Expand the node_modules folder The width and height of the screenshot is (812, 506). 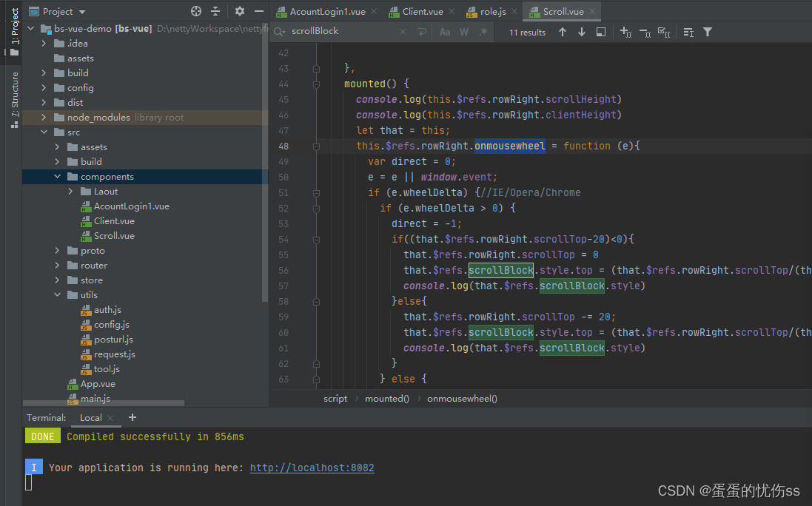tap(44, 117)
